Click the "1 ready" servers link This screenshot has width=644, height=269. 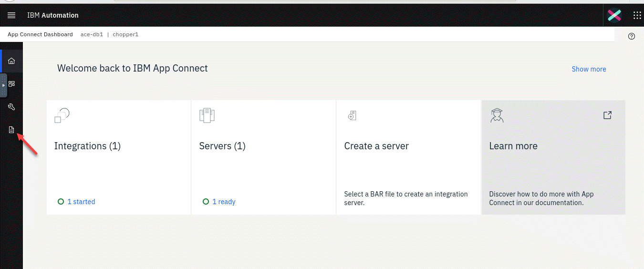[x=224, y=202]
